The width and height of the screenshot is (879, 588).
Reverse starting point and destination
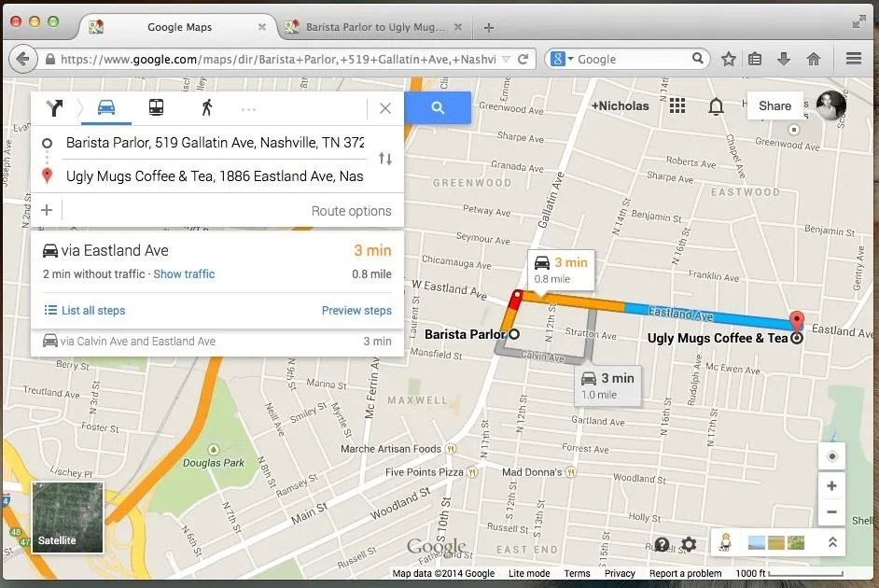tap(385, 159)
